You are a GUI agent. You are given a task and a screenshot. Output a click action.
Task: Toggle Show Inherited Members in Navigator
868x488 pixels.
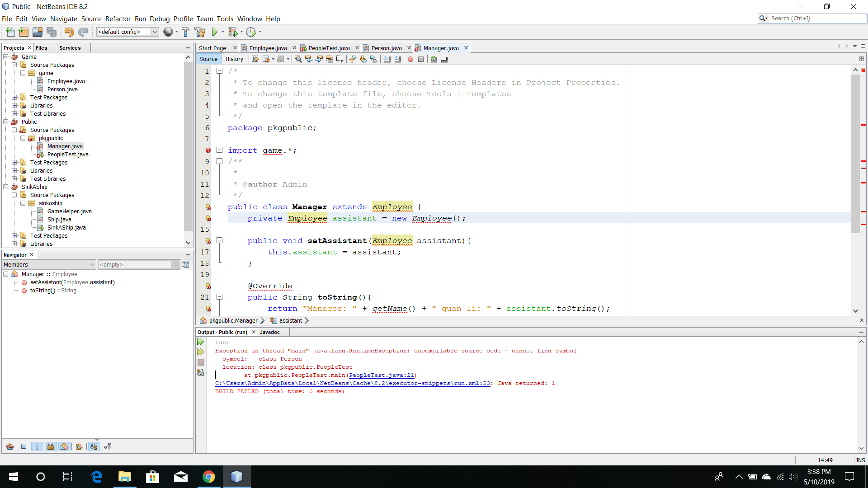pyautogui.click(x=10, y=446)
